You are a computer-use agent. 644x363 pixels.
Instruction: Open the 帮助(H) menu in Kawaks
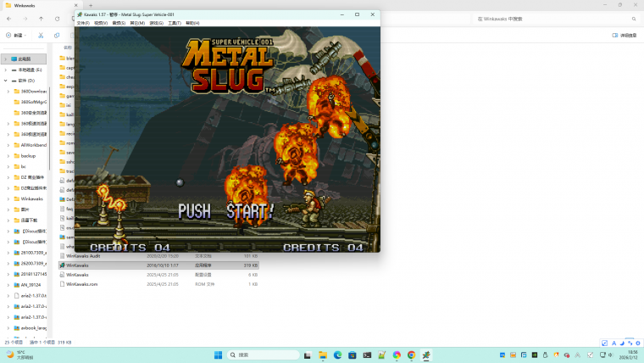(192, 23)
